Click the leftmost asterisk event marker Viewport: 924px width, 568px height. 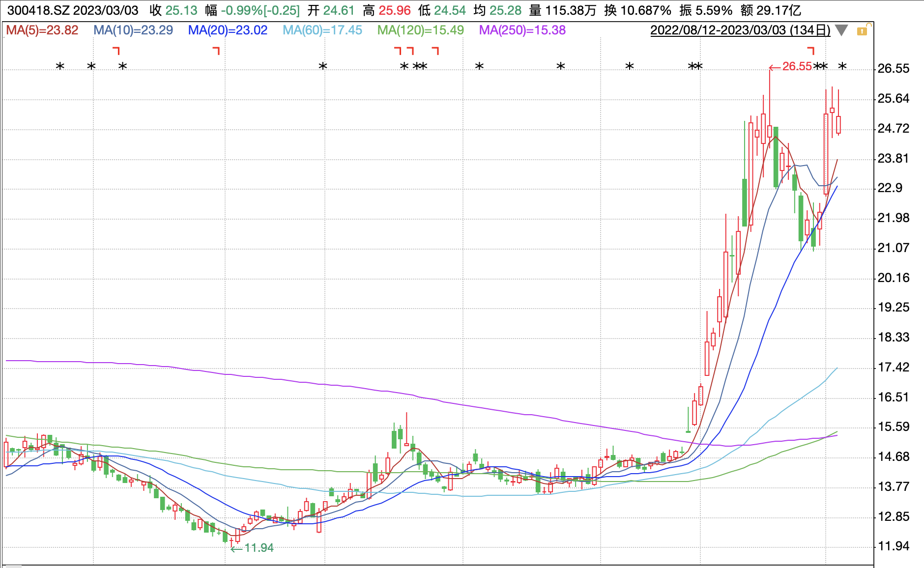click(60, 66)
